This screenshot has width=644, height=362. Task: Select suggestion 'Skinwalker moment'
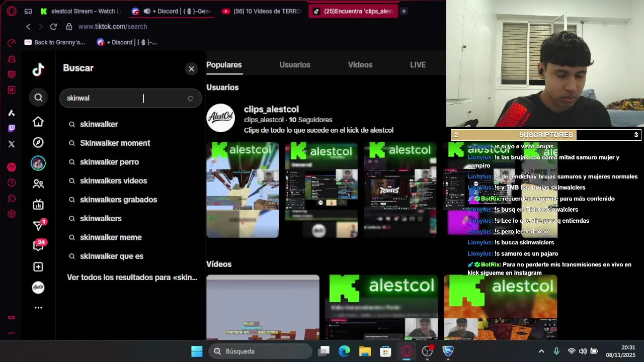[x=115, y=143]
